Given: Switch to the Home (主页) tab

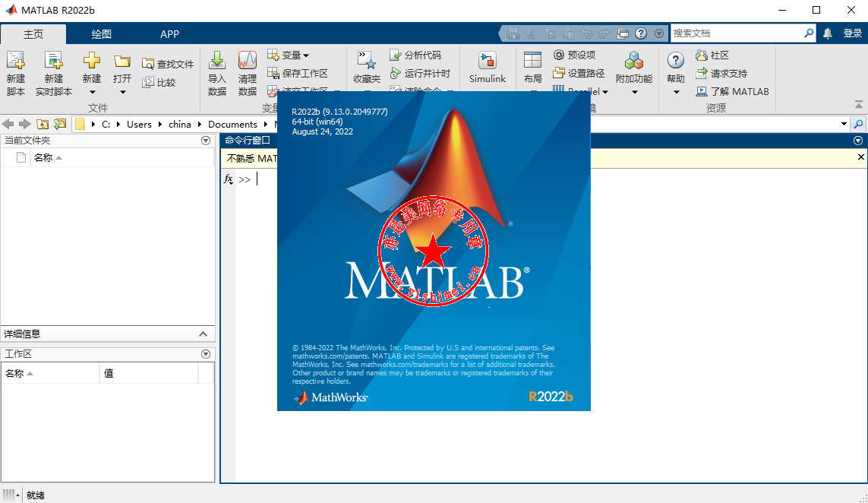Looking at the screenshot, I should tap(33, 33).
